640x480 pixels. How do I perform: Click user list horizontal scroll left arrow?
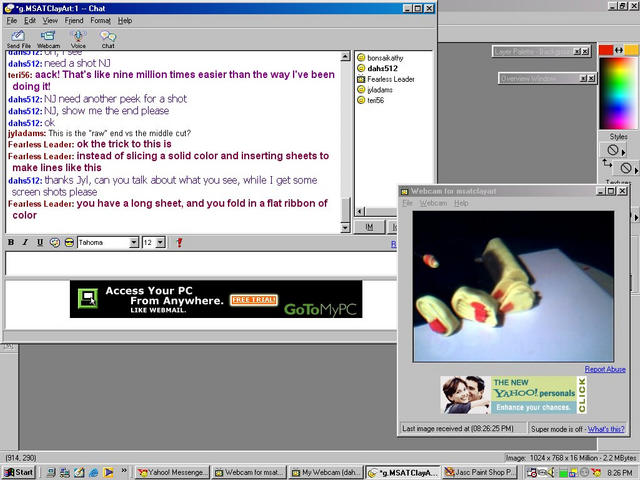(x=360, y=211)
